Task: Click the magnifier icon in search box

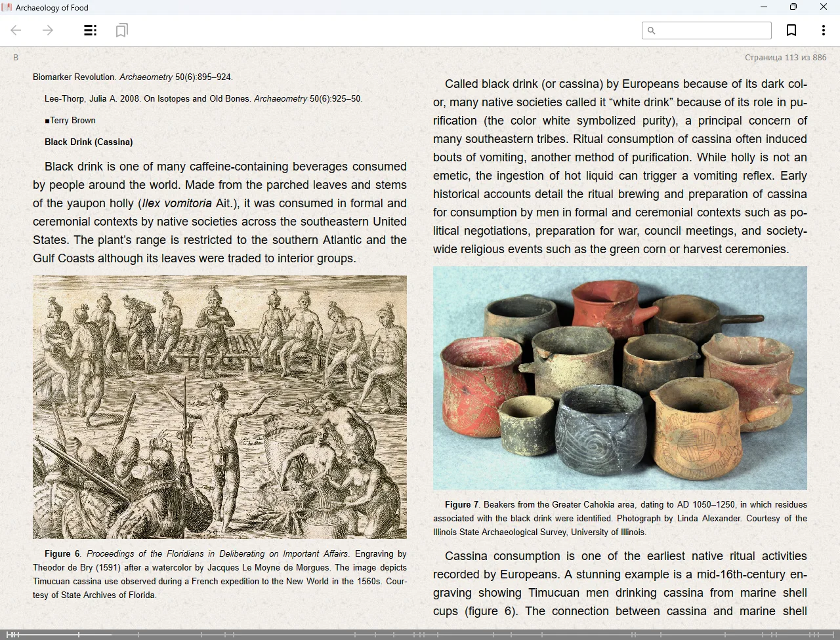Action: 651,30
